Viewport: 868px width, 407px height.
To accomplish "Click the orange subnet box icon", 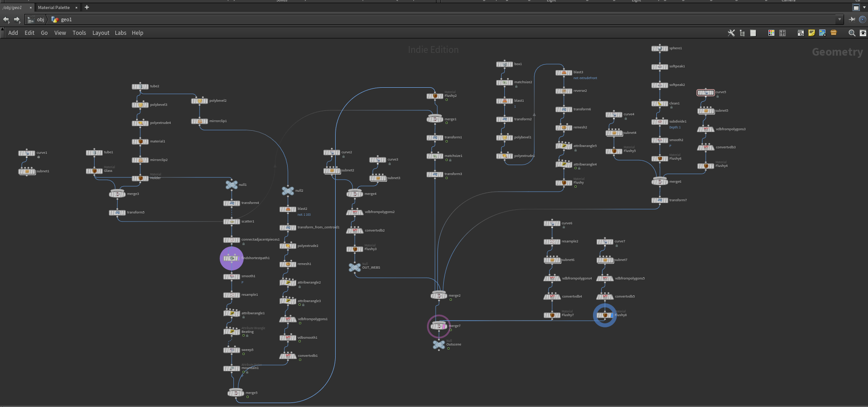I will click(834, 33).
